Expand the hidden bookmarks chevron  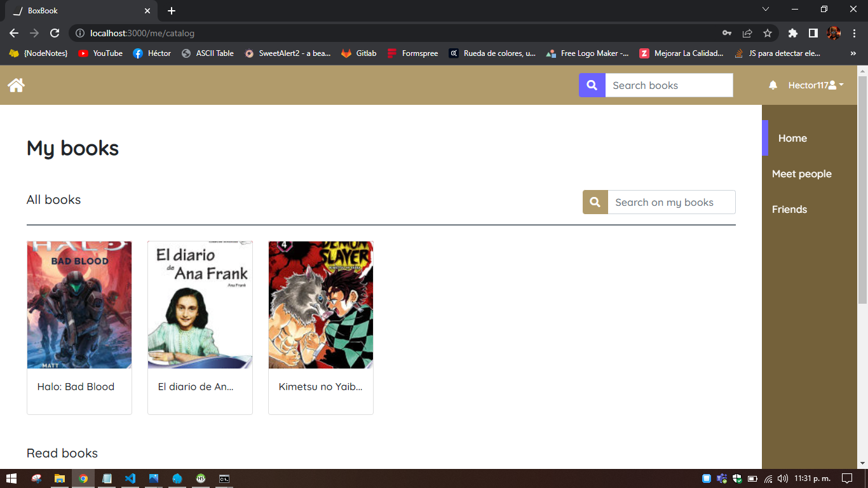tap(853, 53)
